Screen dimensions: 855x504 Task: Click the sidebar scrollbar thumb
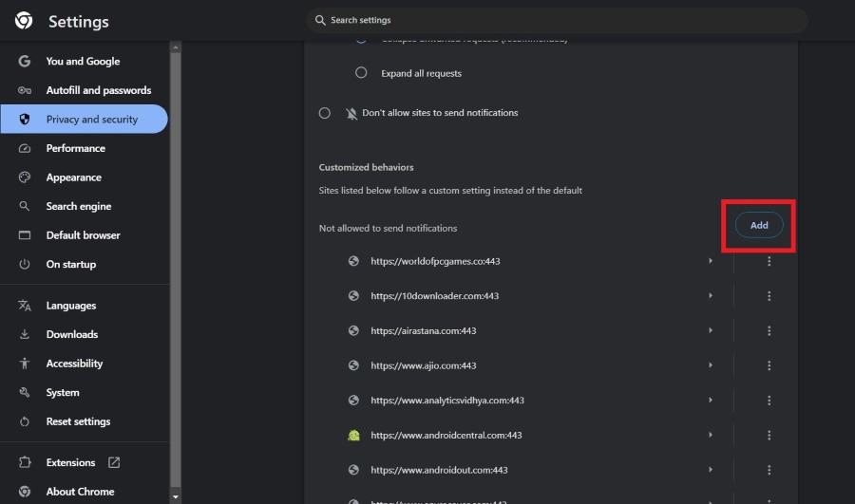point(175,270)
